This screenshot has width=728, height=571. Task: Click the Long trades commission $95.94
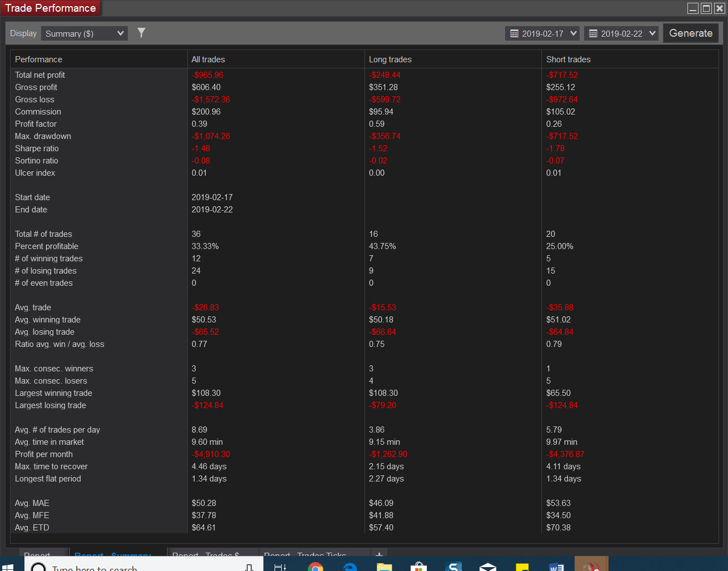click(381, 112)
